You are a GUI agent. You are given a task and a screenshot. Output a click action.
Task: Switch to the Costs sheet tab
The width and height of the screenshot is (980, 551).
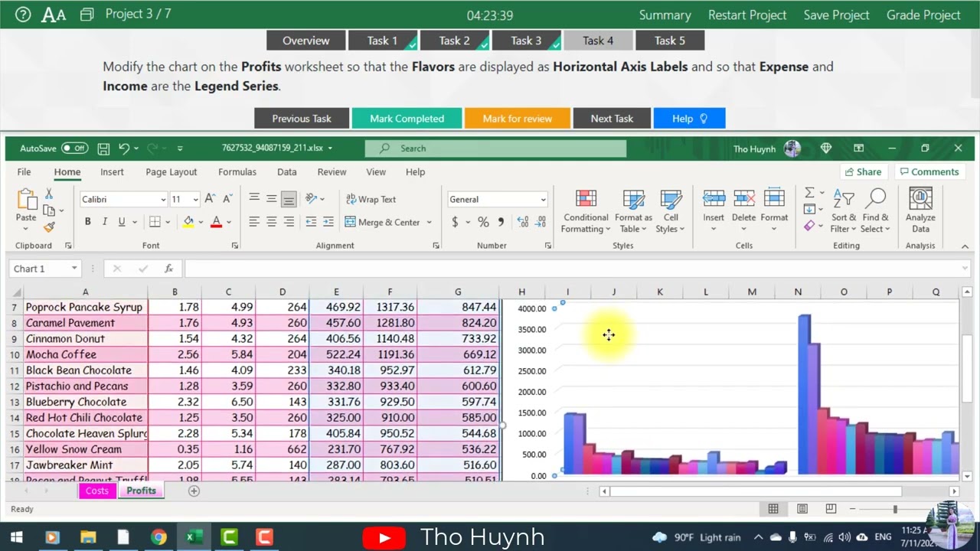(x=97, y=491)
